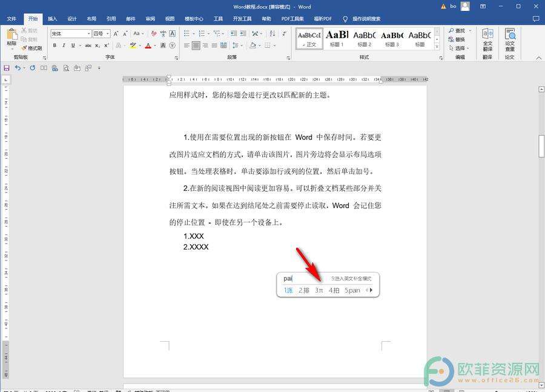The height and width of the screenshot is (392, 545).
Task: Click the Cut (剪切) scissors icon
Action: click(x=24, y=31)
